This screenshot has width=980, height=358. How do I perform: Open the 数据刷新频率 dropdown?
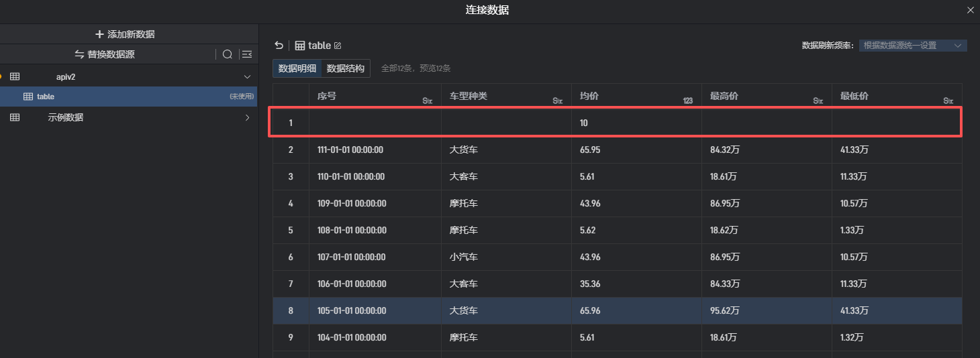pos(913,46)
